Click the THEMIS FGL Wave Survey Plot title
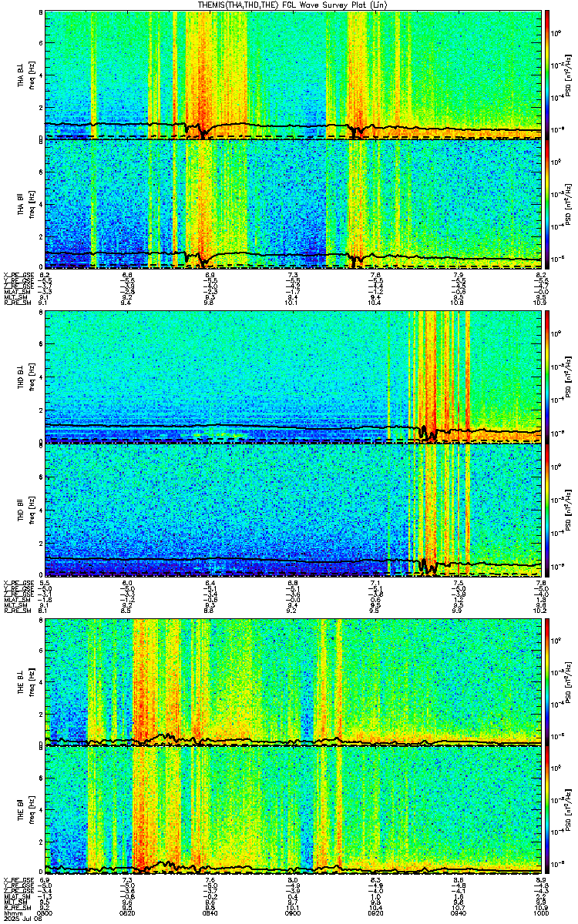Image resolution: width=578 pixels, height=924 pixels. 292,5
